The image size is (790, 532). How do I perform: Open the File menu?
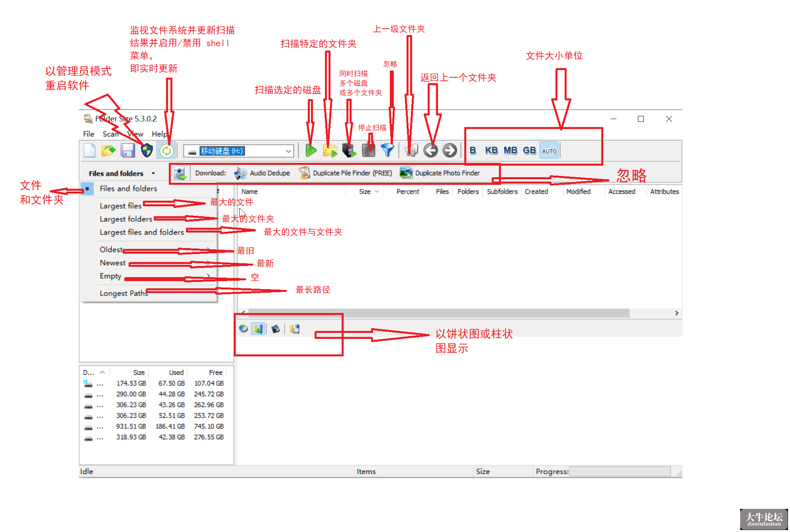click(88, 134)
